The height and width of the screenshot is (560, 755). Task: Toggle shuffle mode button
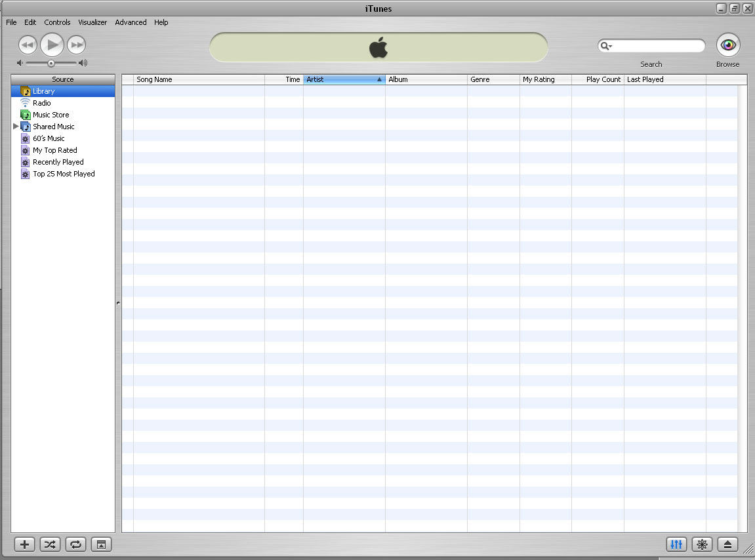[50, 545]
